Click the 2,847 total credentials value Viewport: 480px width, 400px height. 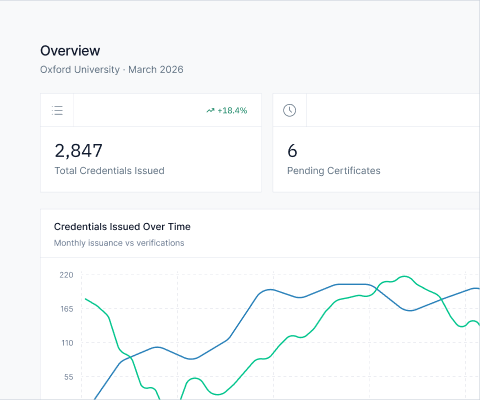79,151
